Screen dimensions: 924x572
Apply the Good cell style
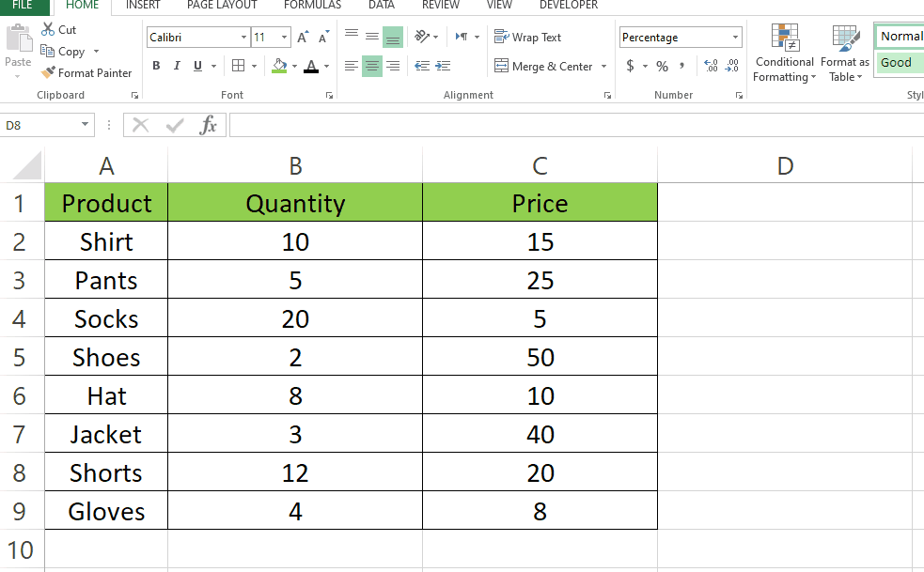click(x=897, y=62)
